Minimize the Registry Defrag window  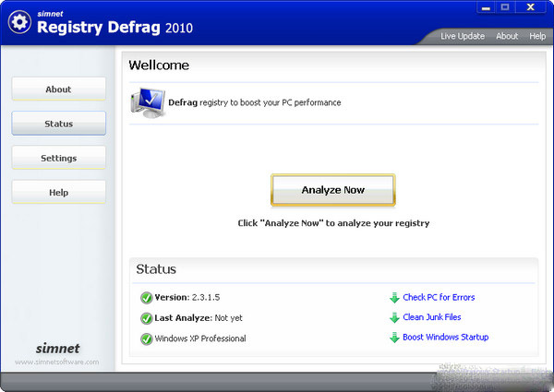pyautogui.click(x=487, y=7)
